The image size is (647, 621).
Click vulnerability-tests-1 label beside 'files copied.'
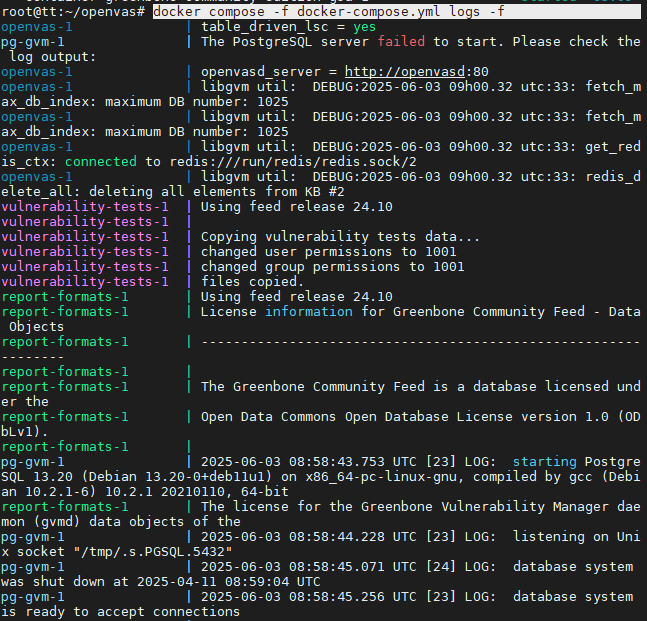pos(85,281)
